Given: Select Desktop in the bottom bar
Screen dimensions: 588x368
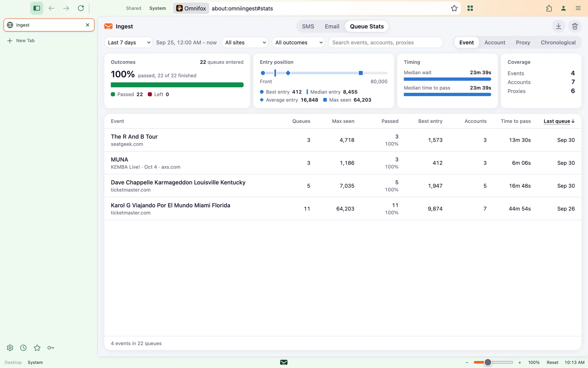Looking at the screenshot, I should tap(13, 362).
